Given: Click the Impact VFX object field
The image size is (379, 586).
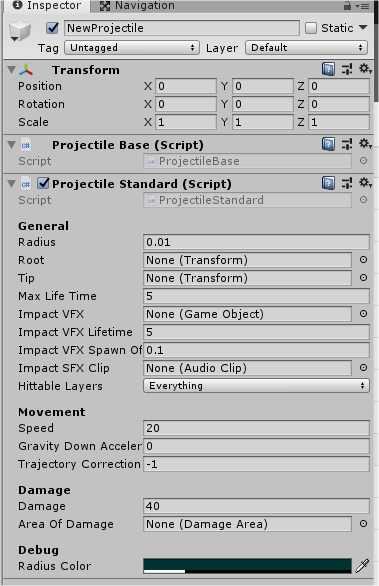Looking at the screenshot, I should [247, 314].
